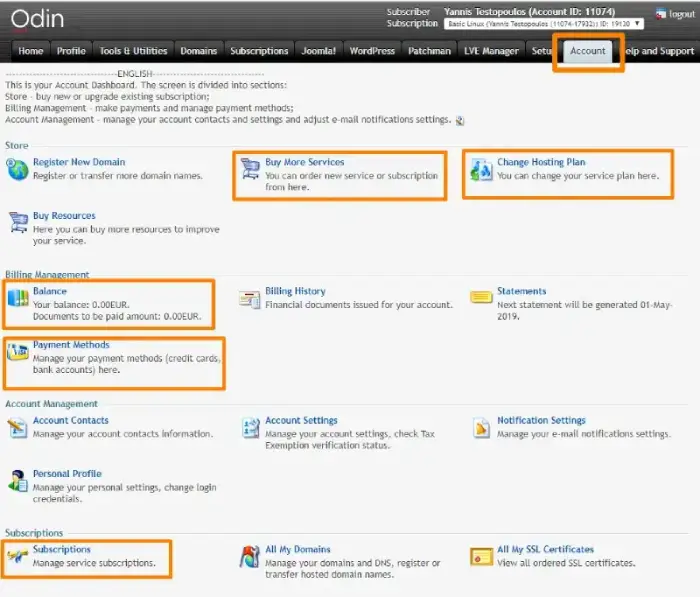Switch to Tools & Utilities tab
The height and width of the screenshot is (597, 700).
133,51
